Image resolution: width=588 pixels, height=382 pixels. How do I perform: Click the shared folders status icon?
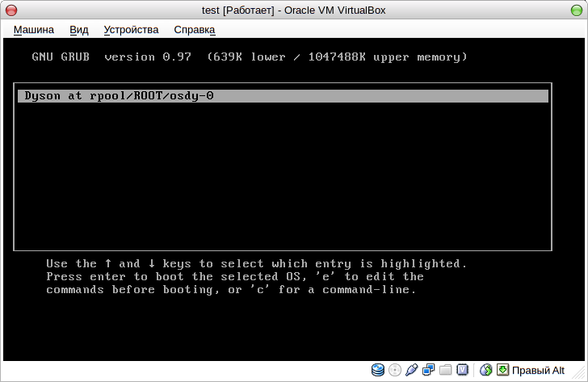pyautogui.click(x=446, y=370)
